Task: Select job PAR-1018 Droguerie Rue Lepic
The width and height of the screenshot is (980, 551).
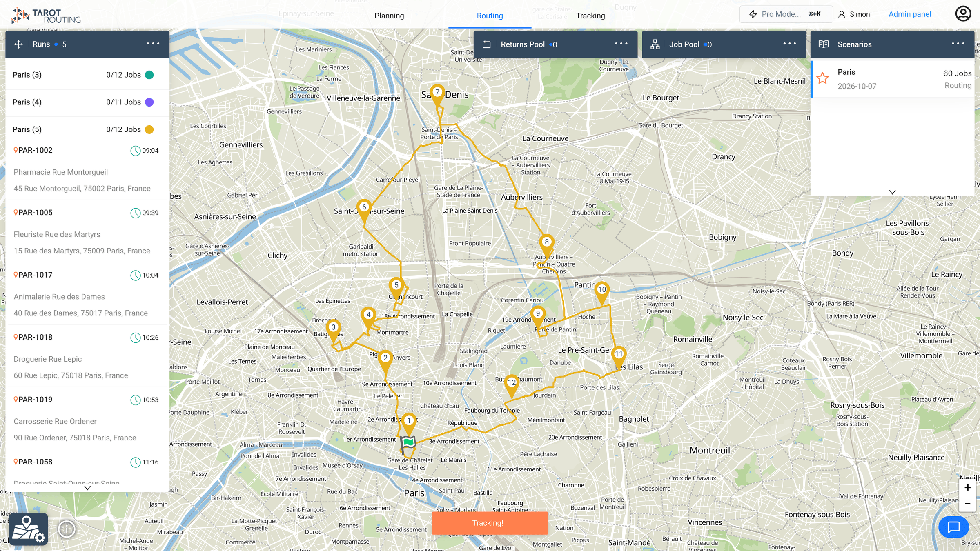Action: click(87, 356)
